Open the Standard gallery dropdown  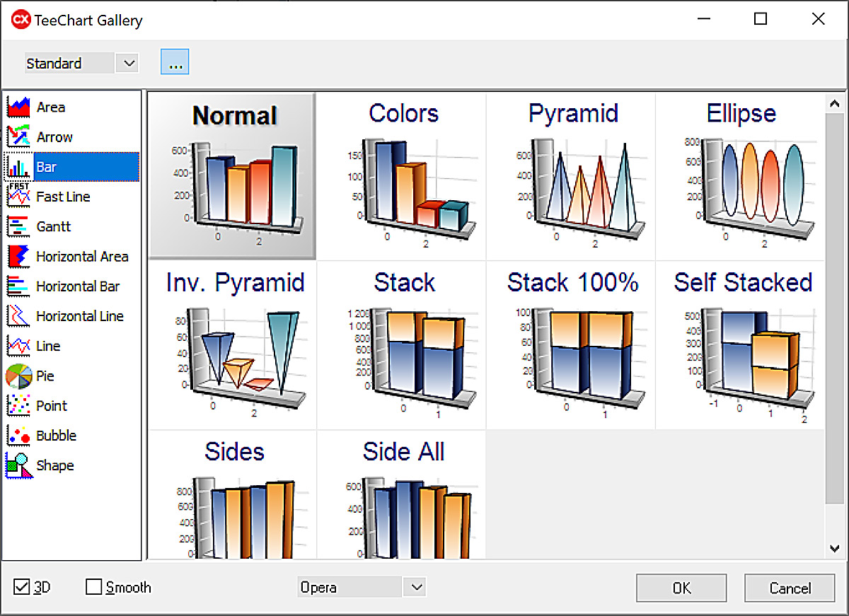tap(128, 63)
